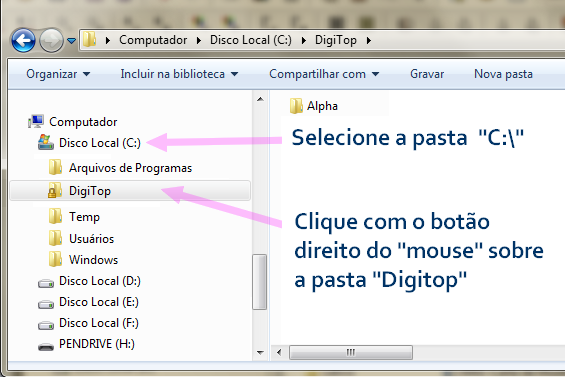Viewport: 565px width, 377px height.
Task: Click the locked DigiTop folder icon
Action: (55, 190)
